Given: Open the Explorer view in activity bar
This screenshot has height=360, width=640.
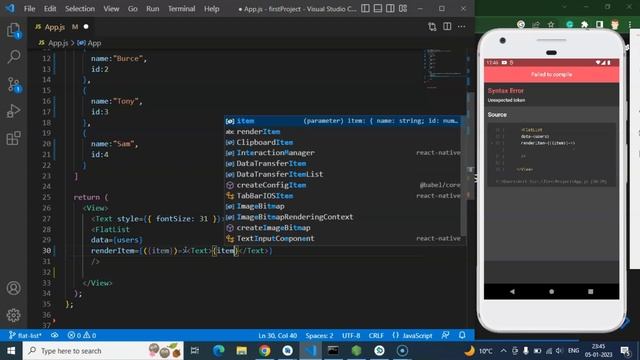Looking at the screenshot, I should (x=13, y=31).
